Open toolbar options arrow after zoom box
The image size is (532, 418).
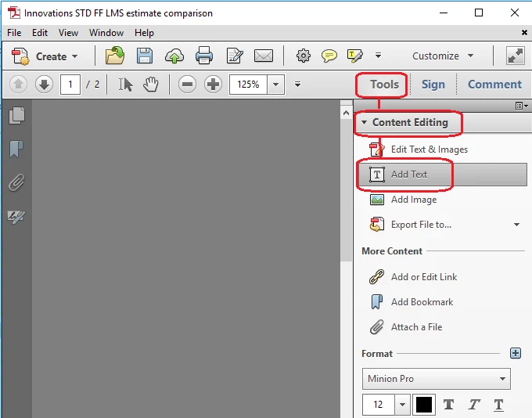click(297, 84)
